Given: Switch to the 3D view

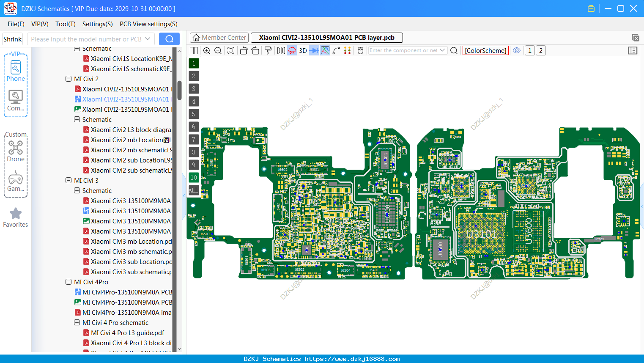Looking at the screenshot, I should 303,51.
